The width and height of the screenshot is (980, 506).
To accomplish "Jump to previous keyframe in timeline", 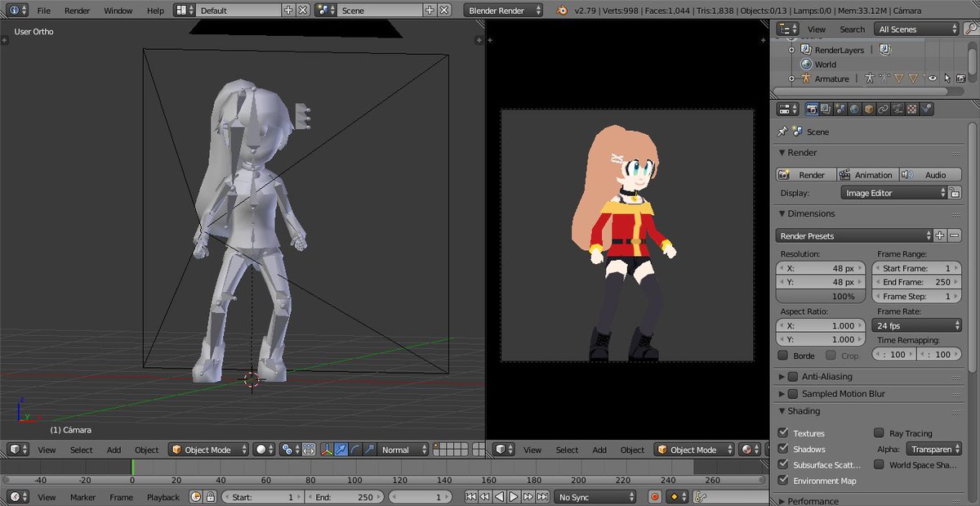I will point(485,497).
